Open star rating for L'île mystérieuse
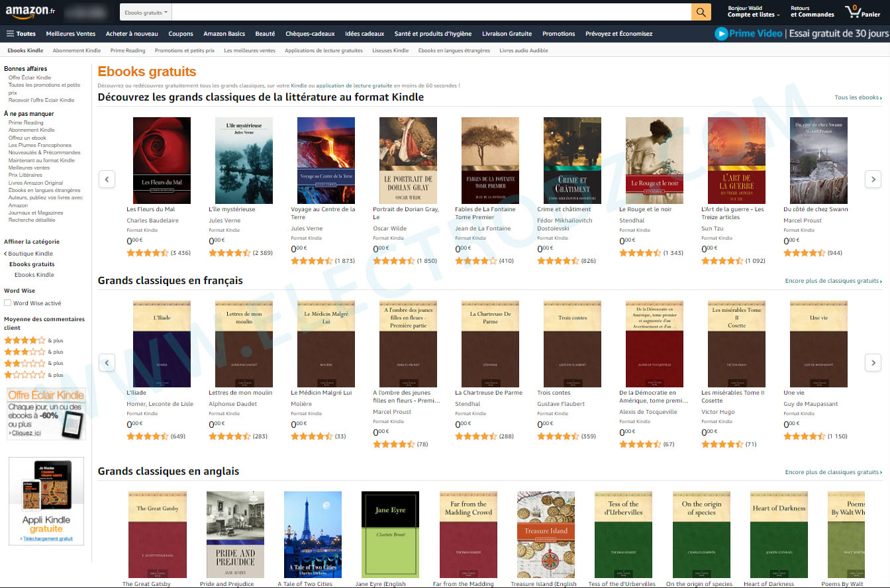 pyautogui.click(x=230, y=253)
